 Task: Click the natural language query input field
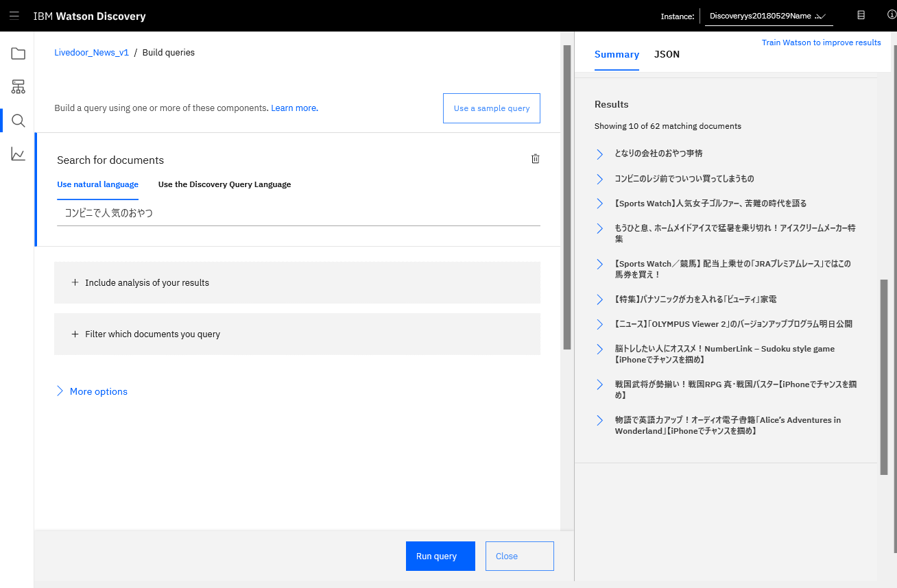pyautogui.click(x=298, y=213)
